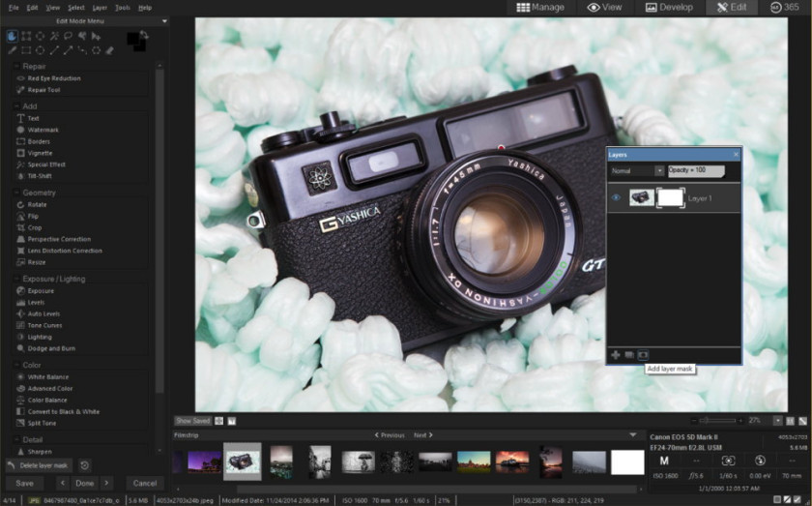Open the background color swatch
Screen dimensions: 812x506
click(141, 47)
